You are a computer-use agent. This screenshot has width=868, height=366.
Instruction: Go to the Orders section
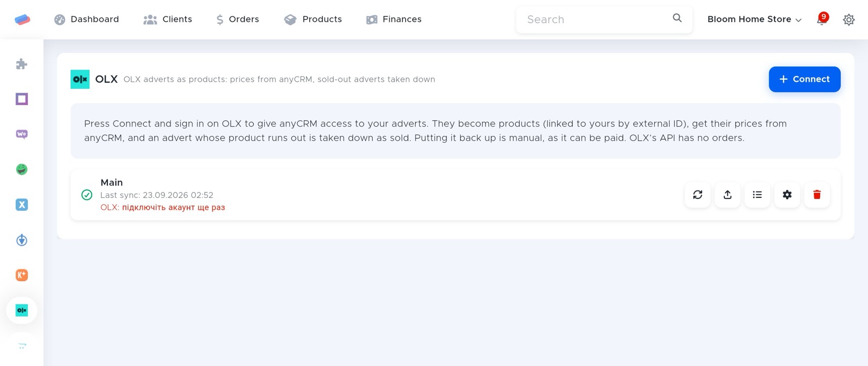[x=238, y=20]
